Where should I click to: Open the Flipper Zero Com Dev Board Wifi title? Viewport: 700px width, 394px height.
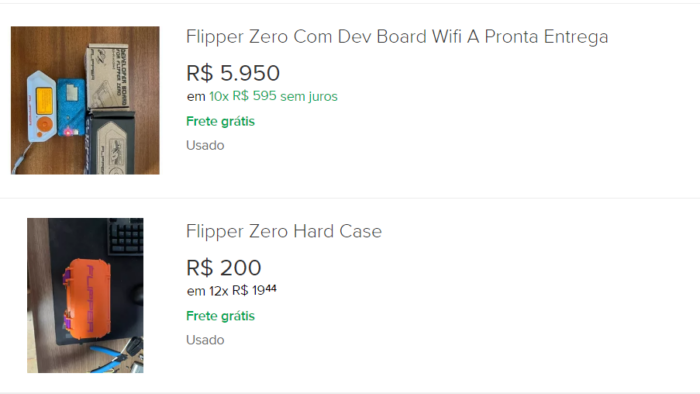click(x=397, y=37)
